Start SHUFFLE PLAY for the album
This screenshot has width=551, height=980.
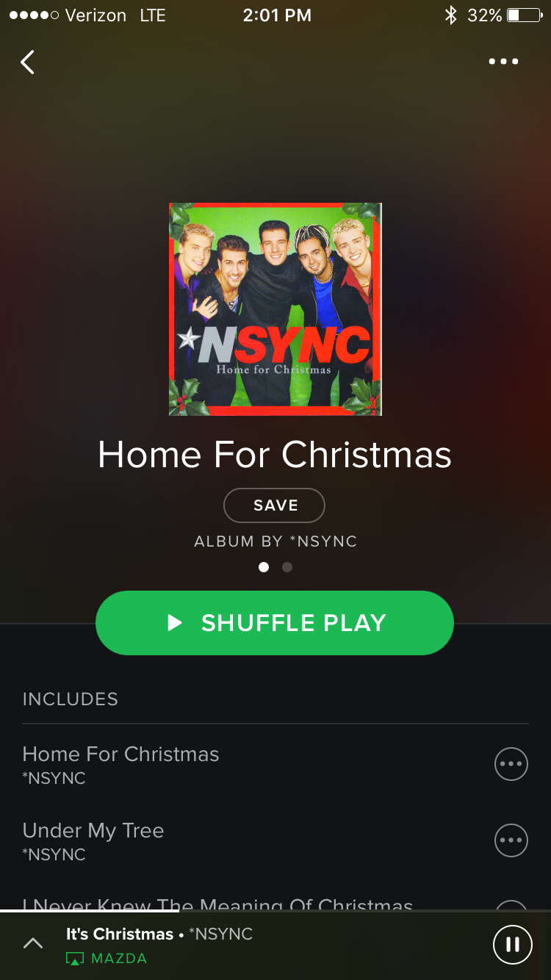point(275,623)
